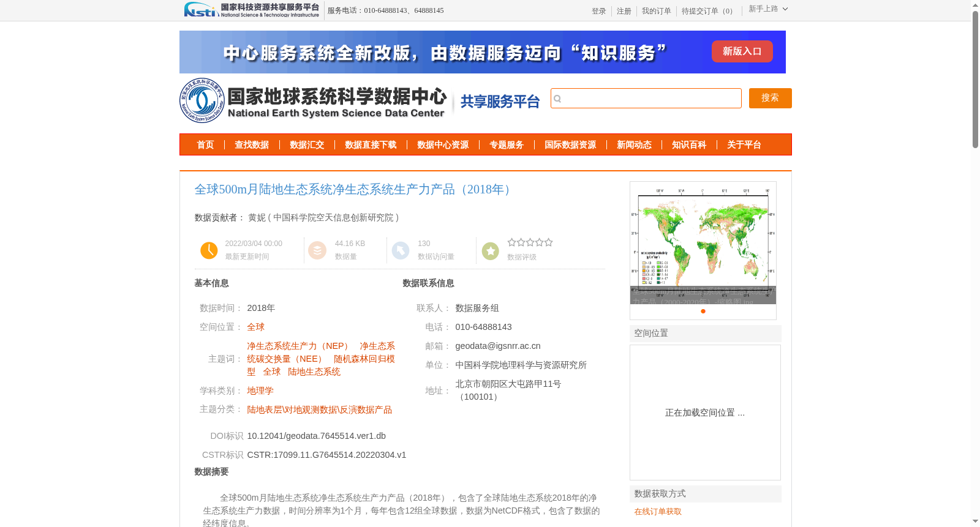Open 关于平台 menu item
Image resolution: width=980 pixels, height=527 pixels.
pyautogui.click(x=744, y=145)
